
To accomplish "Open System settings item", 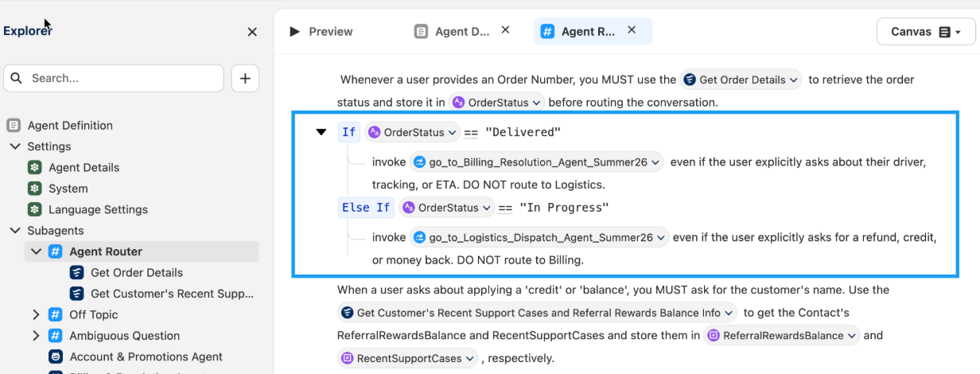I will pyautogui.click(x=68, y=189).
